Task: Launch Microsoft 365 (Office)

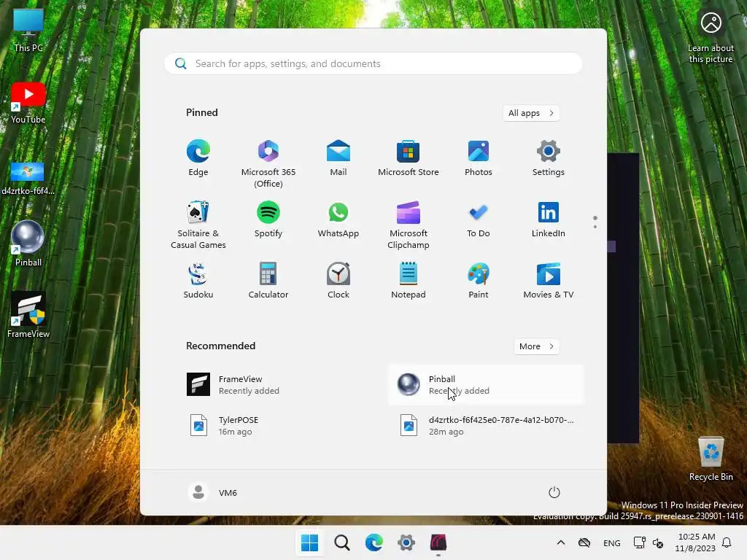Action: tap(268, 164)
